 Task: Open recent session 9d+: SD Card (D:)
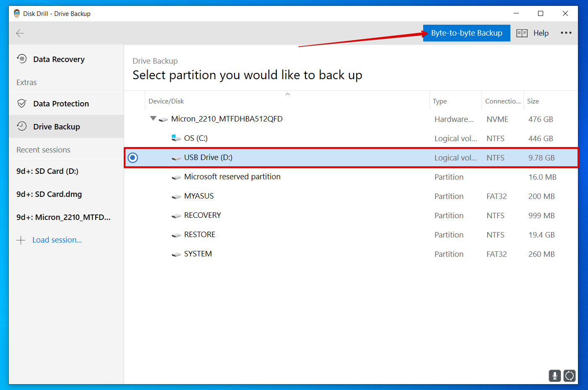click(x=47, y=171)
